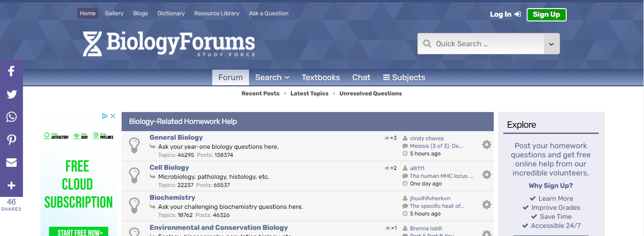Screen dimensions: 644x236
Task: Click into the Quick Search field
Action: (481, 44)
